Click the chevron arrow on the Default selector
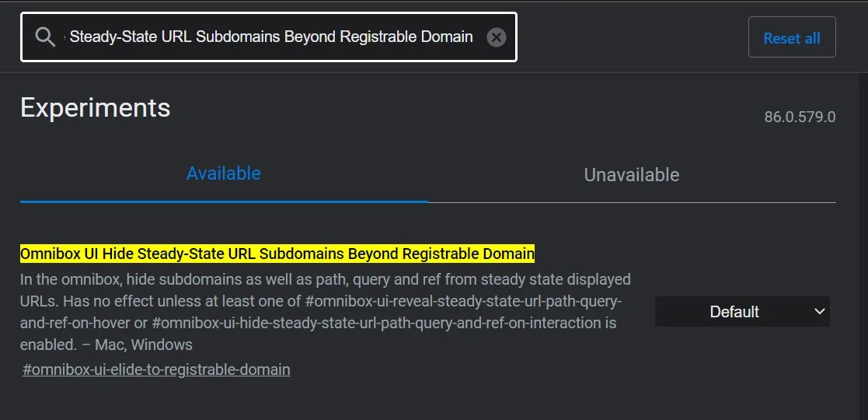The height and width of the screenshot is (420, 868). (819, 312)
